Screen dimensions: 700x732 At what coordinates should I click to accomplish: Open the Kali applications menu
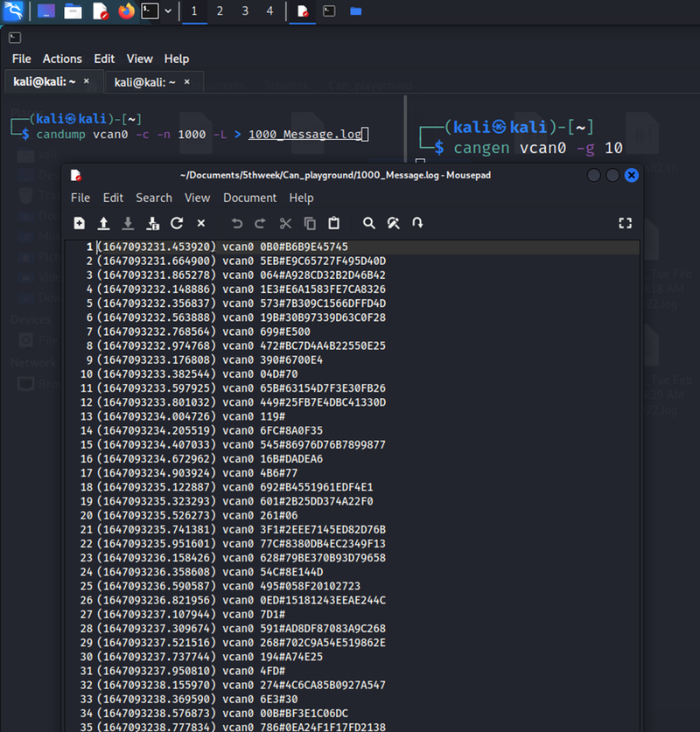tap(13, 10)
